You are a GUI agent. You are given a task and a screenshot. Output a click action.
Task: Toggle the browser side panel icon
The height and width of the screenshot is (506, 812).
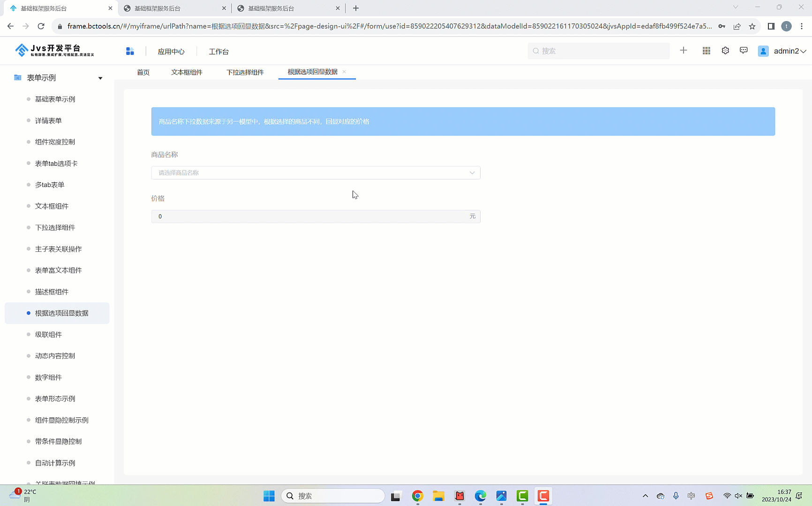(x=771, y=26)
